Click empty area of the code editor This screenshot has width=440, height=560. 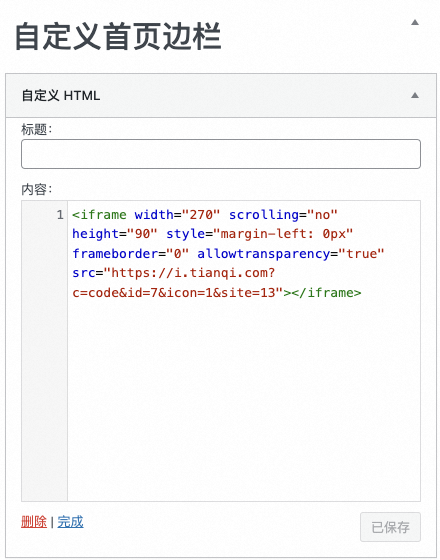pyautogui.click(x=244, y=400)
